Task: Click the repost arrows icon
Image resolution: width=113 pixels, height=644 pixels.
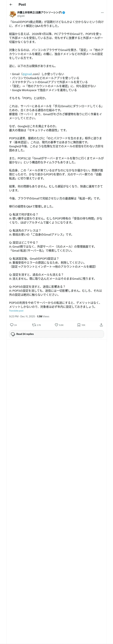Action: coord(34,325)
